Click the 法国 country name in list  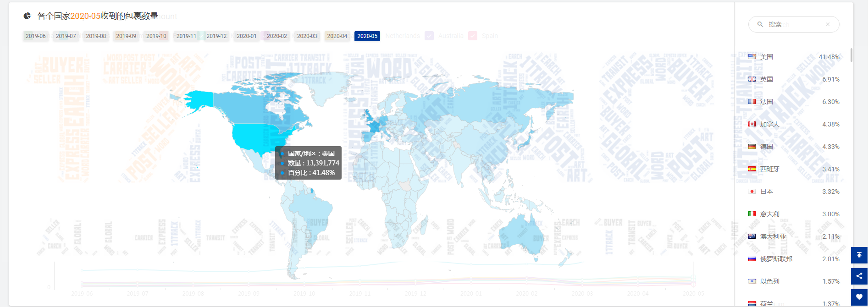[x=767, y=102]
